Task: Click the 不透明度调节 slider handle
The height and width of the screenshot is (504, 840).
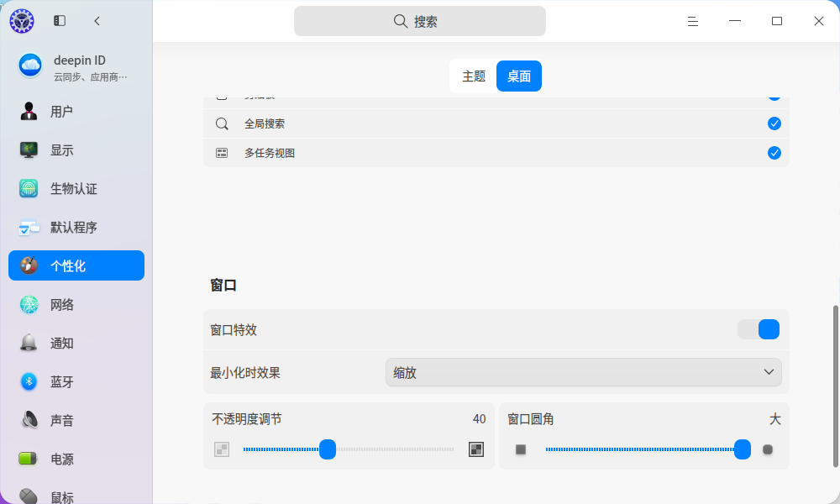Action: click(328, 449)
